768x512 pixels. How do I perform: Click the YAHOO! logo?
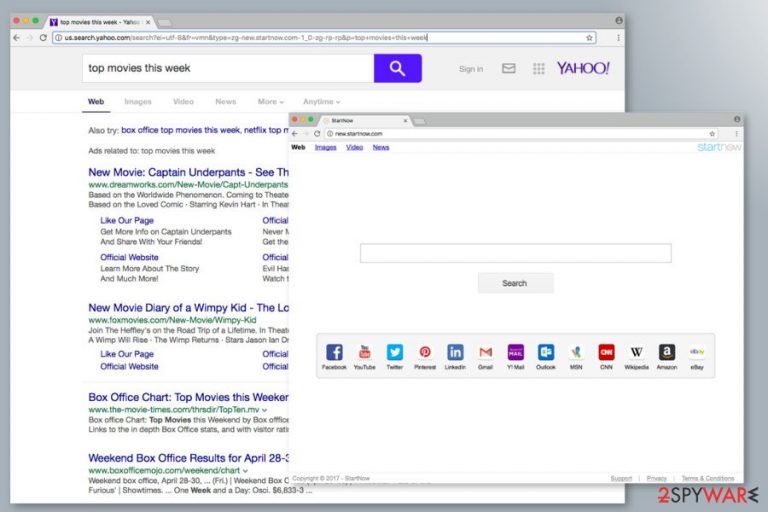(x=583, y=68)
